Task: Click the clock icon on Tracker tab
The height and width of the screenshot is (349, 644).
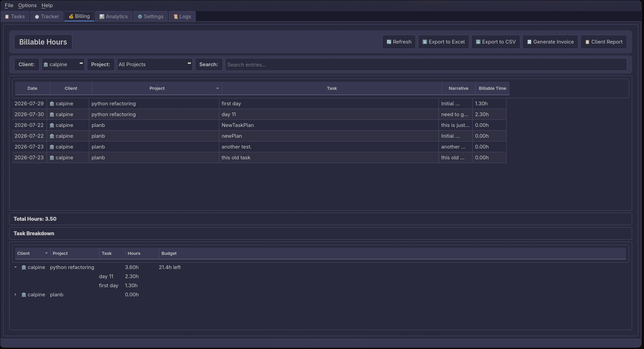Action: click(37, 16)
